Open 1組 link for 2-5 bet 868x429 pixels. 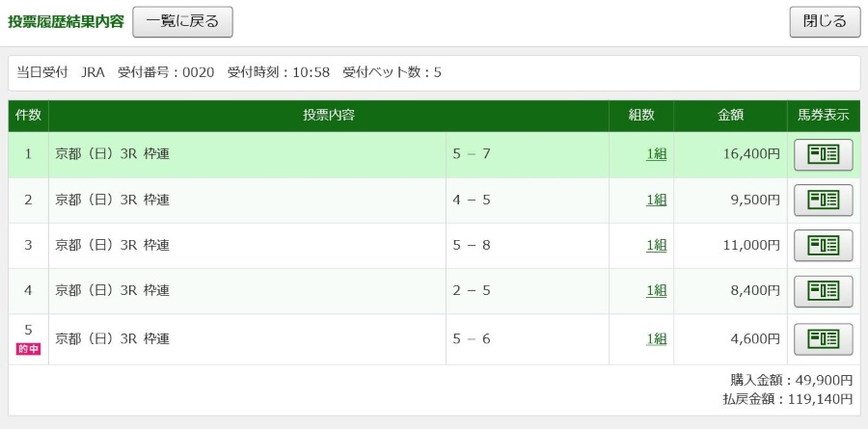[656, 290]
